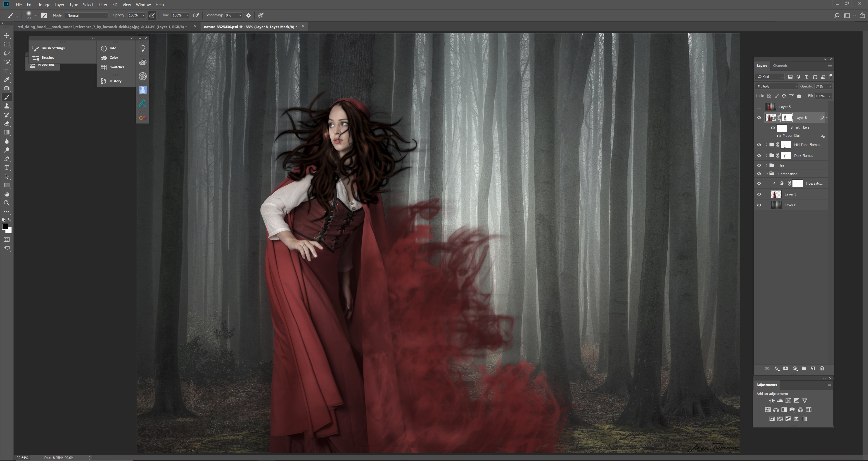Pick the Clone Stamp tool
Viewport: 868px width, 461px height.
coord(6,106)
